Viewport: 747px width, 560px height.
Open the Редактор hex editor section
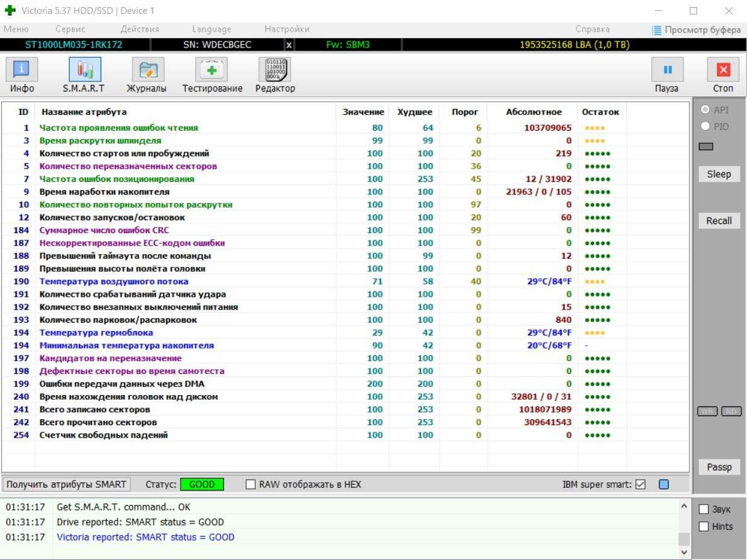275,75
